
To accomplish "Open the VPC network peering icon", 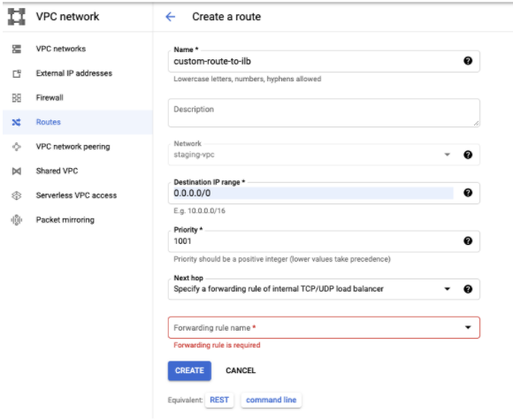I will (x=16, y=147).
